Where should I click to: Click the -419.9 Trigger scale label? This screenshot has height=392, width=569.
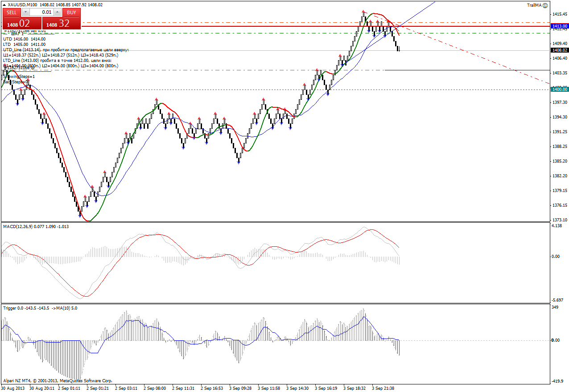558,381
